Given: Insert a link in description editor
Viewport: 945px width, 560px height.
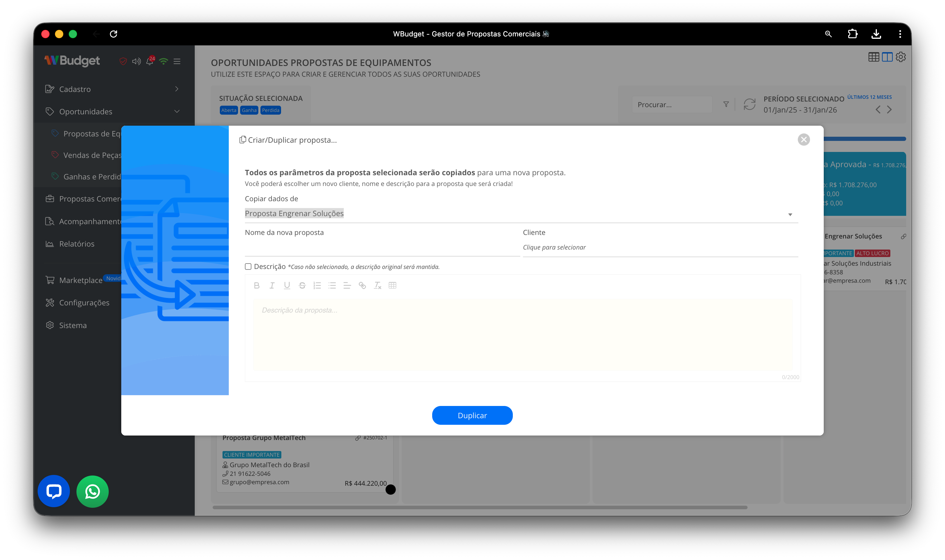Looking at the screenshot, I should [x=362, y=285].
